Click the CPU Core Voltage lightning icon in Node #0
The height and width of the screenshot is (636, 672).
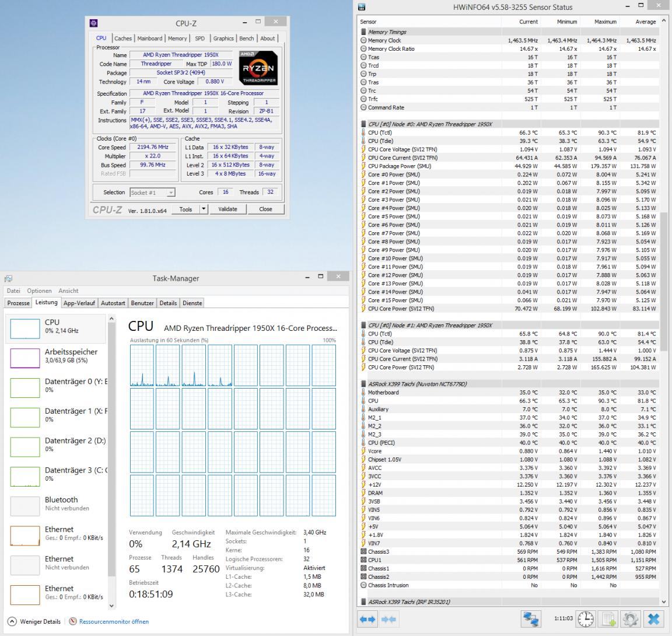tap(363, 149)
